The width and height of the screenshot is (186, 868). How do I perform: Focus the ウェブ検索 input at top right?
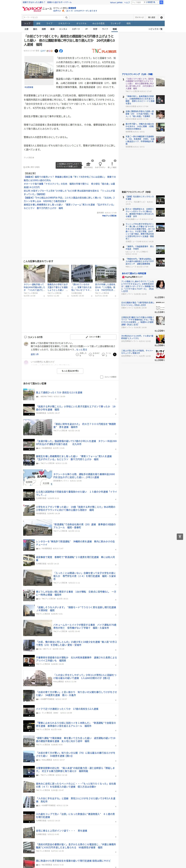[x=137, y=2]
